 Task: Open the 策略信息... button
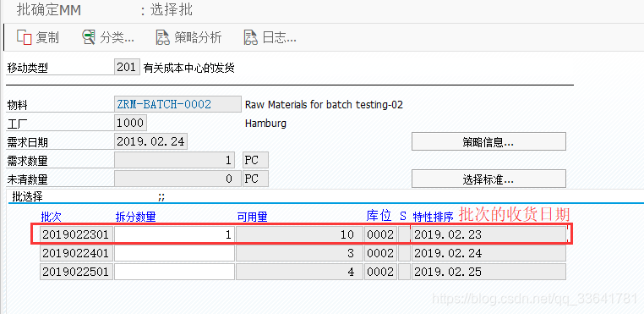(488, 141)
